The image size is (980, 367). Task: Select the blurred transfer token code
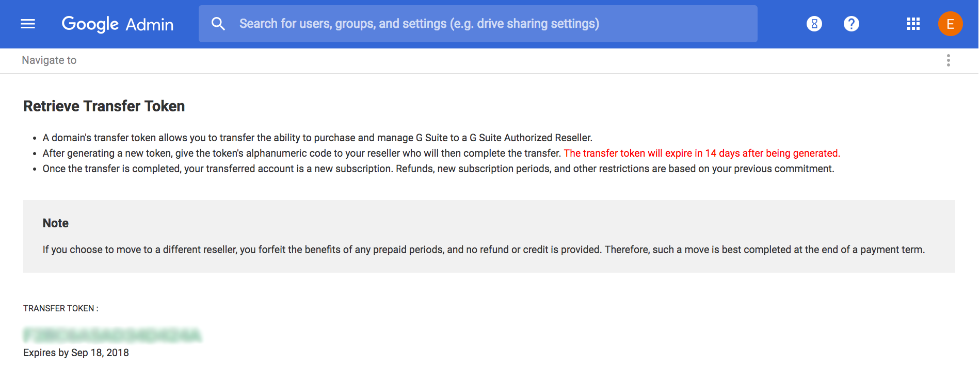tap(112, 336)
